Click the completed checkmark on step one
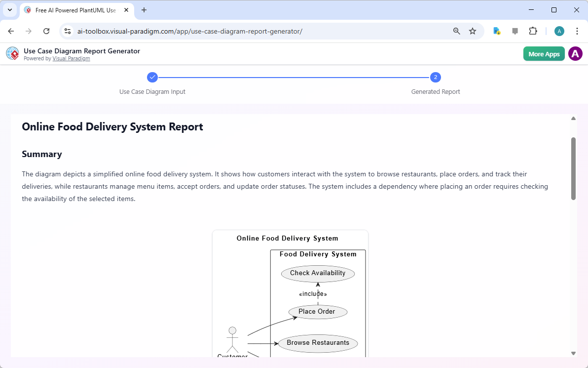588x368 pixels. [152, 77]
